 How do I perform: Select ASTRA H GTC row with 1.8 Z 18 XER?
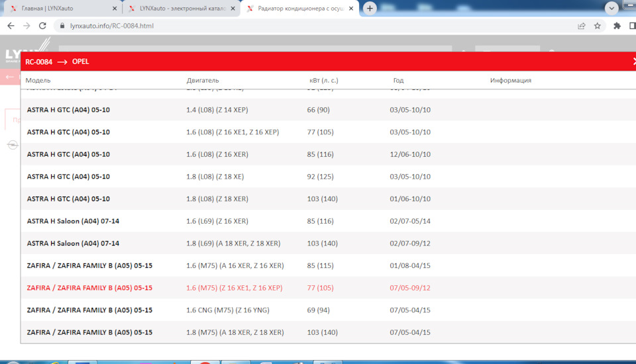pos(328,199)
